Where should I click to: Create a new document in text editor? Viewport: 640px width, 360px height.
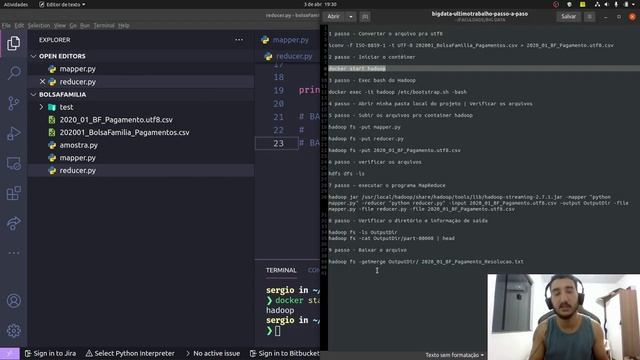tap(365, 17)
